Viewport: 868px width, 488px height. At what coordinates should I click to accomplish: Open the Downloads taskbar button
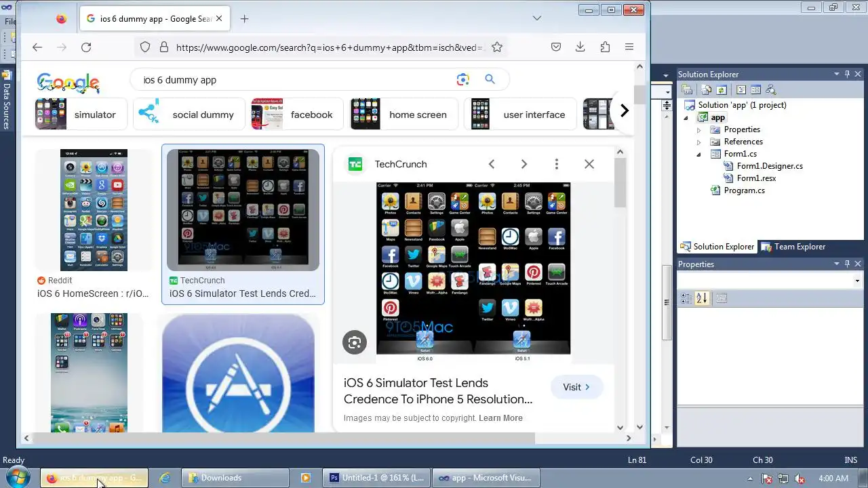click(235, 478)
